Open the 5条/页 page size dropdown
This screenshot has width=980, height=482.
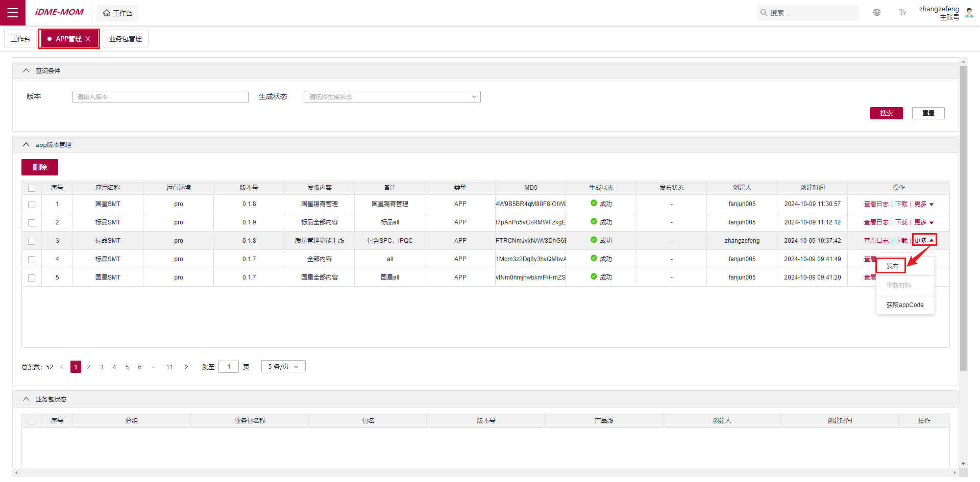click(283, 366)
